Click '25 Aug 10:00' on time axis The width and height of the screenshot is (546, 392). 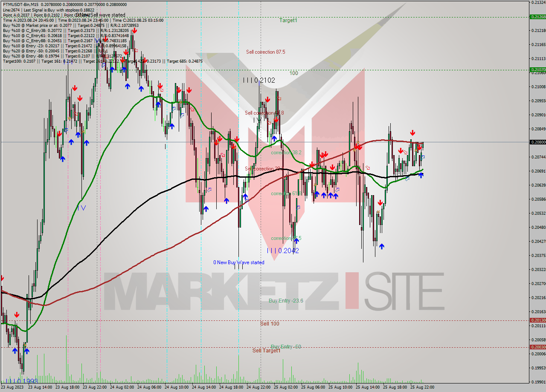click(x=340, y=388)
